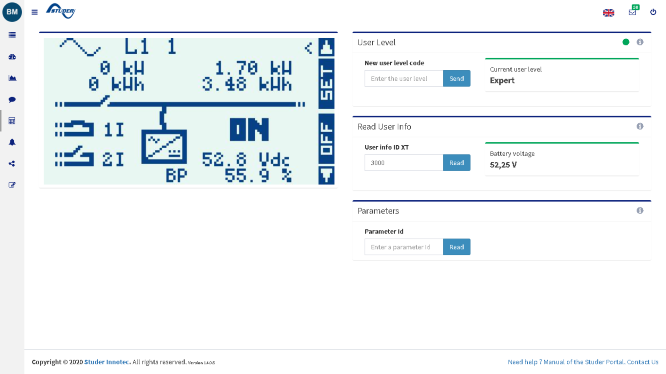The width and height of the screenshot is (666, 374).
Task: Click the SET button on remote display
Action: [x=326, y=84]
